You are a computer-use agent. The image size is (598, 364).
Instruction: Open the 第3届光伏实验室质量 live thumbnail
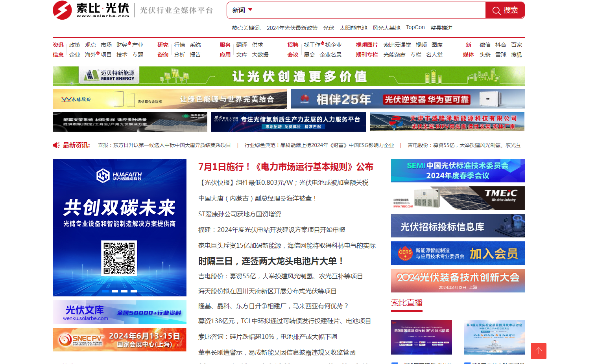pos(494,337)
